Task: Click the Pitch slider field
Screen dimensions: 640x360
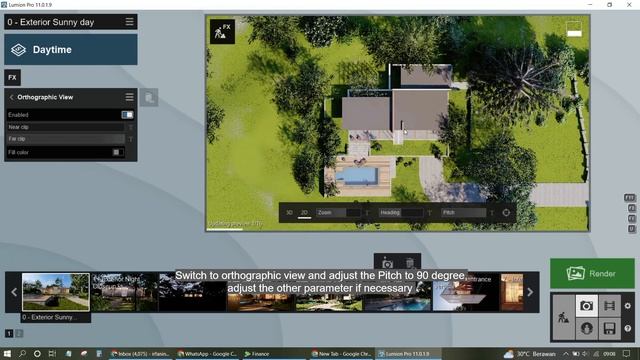Action: 464,213
